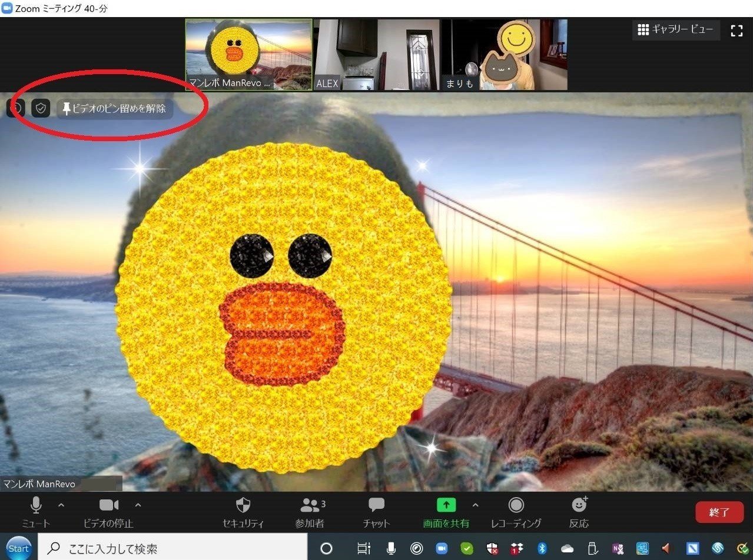Image resolution: width=753 pixels, height=560 pixels.
Task: Enter full screen mode
Action: [x=737, y=31]
